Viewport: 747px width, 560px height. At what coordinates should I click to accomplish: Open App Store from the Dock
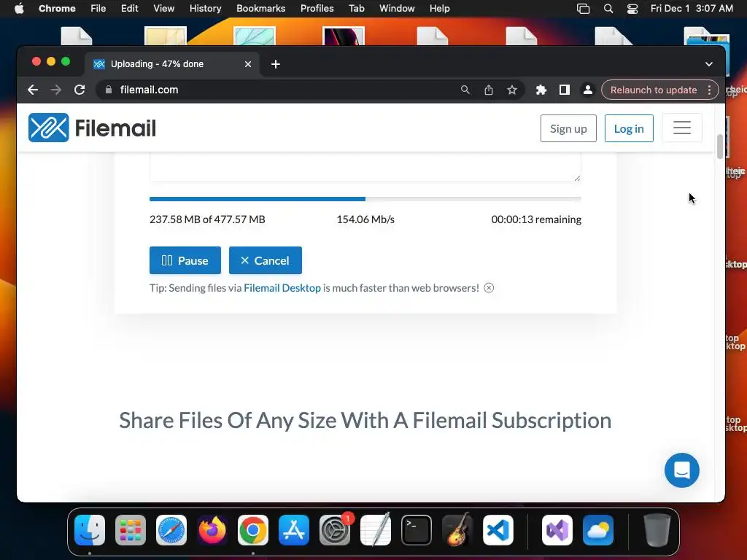294,530
